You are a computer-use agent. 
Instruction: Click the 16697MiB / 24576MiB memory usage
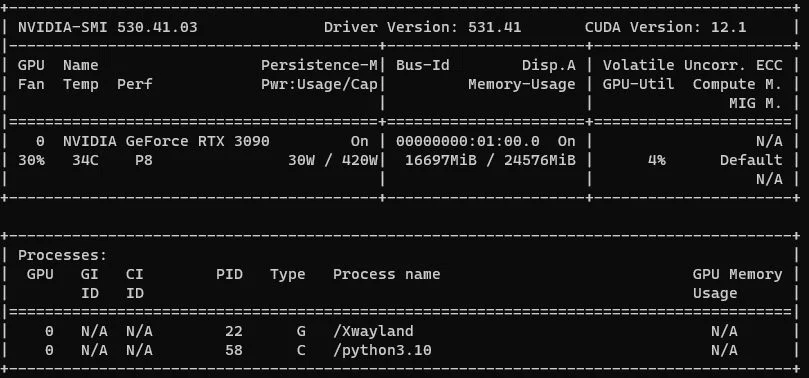(490, 160)
